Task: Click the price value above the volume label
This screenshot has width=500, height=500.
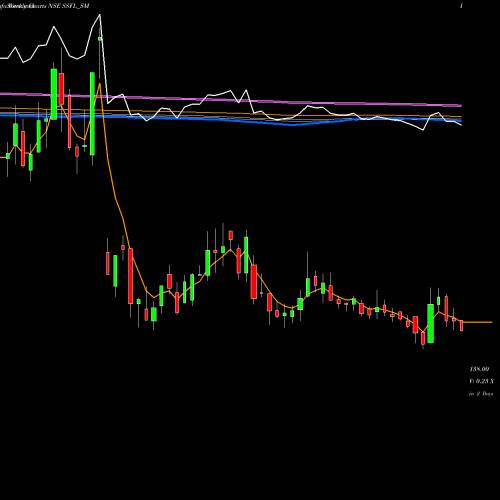Action: click(479, 369)
